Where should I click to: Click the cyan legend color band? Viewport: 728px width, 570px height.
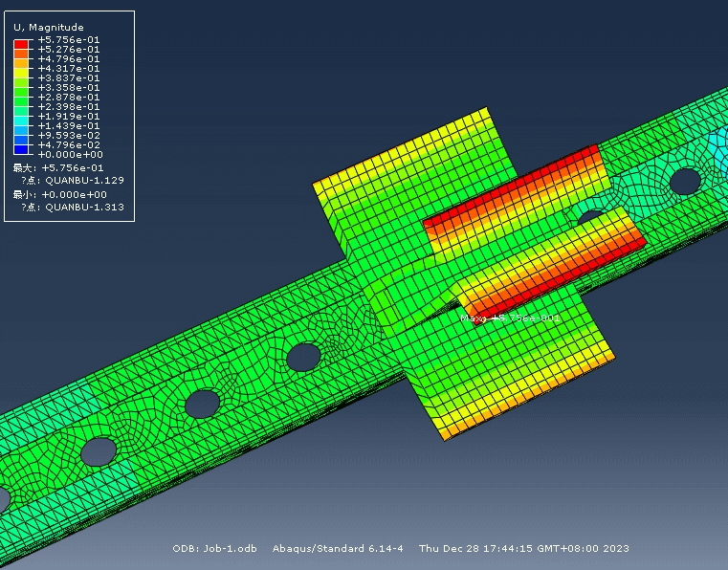(x=20, y=121)
